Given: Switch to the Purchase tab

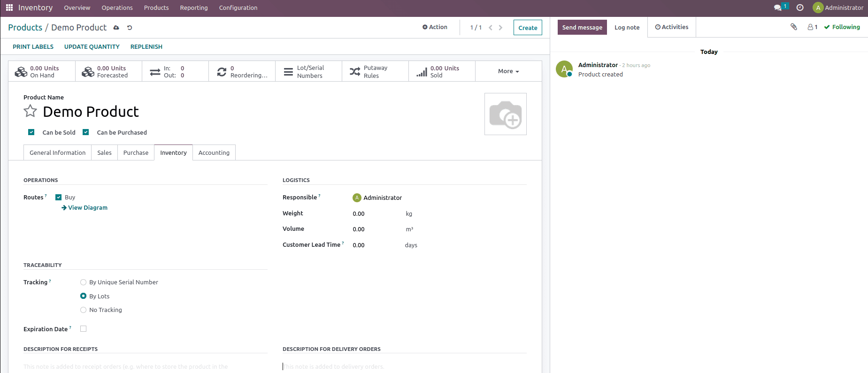Looking at the screenshot, I should 136,152.
